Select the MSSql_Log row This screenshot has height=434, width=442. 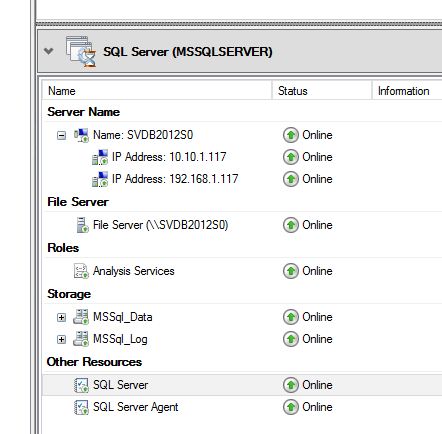pos(120,339)
